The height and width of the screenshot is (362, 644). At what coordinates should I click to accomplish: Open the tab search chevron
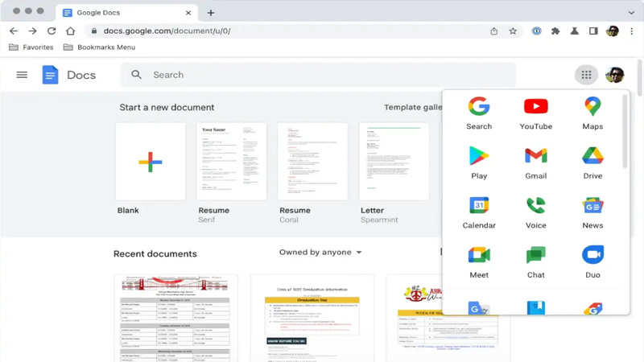[631, 13]
